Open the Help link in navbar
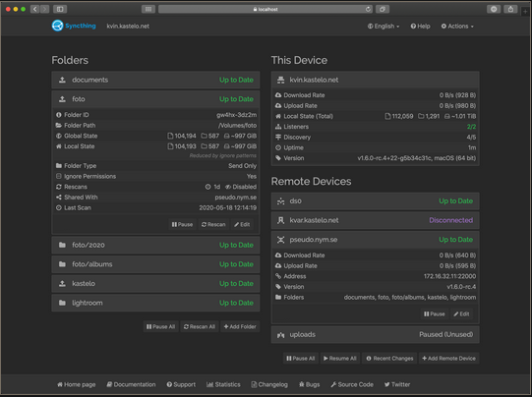 [x=420, y=27]
